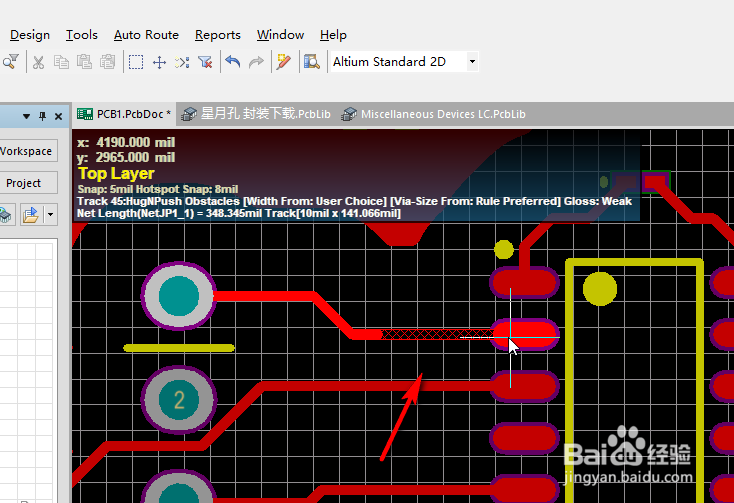Open the Design menu

30,35
